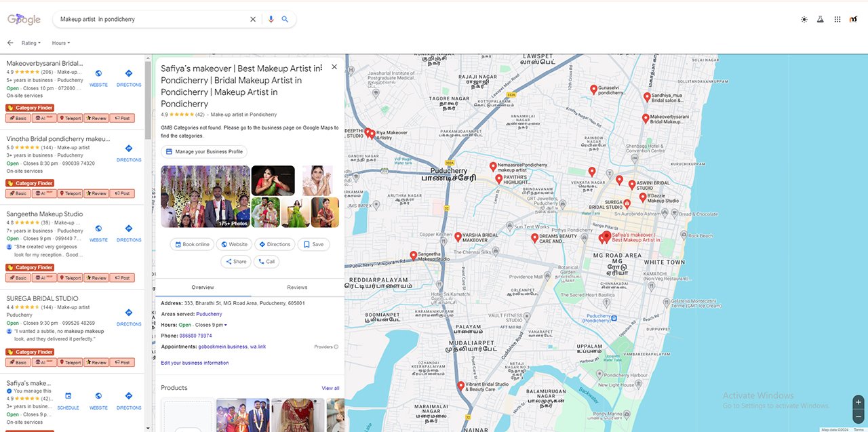Open the Google apps grid
Screen dimensions: 868x432
pos(837,20)
